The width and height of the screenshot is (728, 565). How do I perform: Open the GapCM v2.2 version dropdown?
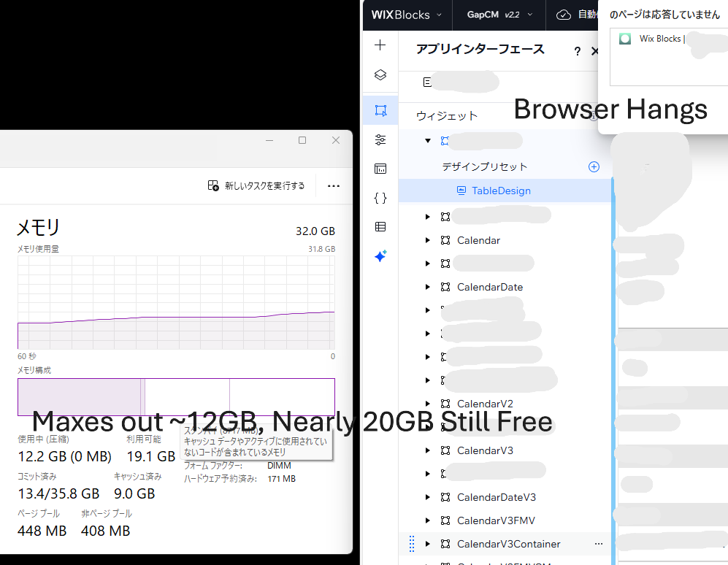(x=499, y=15)
